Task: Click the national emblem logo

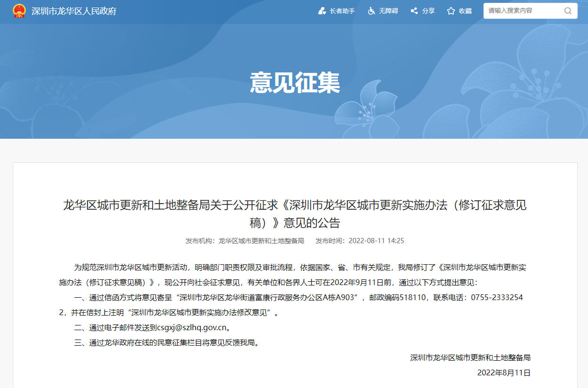Action: [19, 11]
